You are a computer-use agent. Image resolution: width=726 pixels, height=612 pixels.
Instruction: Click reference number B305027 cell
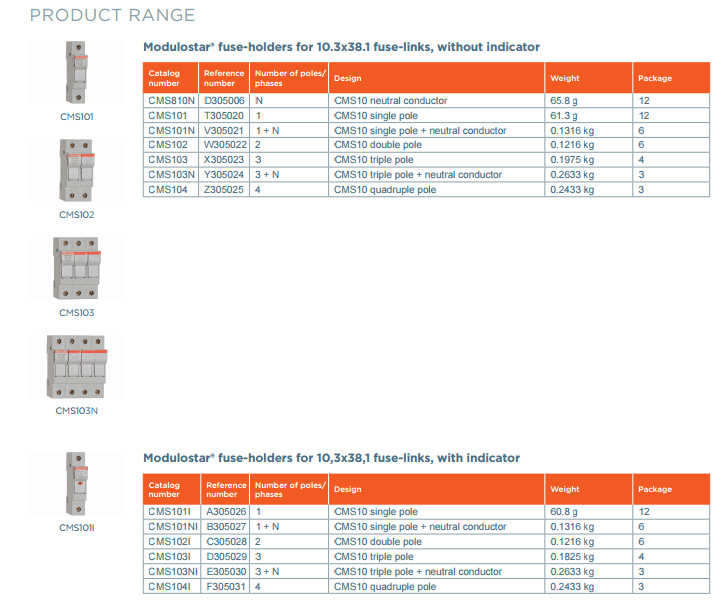pyautogui.click(x=225, y=527)
